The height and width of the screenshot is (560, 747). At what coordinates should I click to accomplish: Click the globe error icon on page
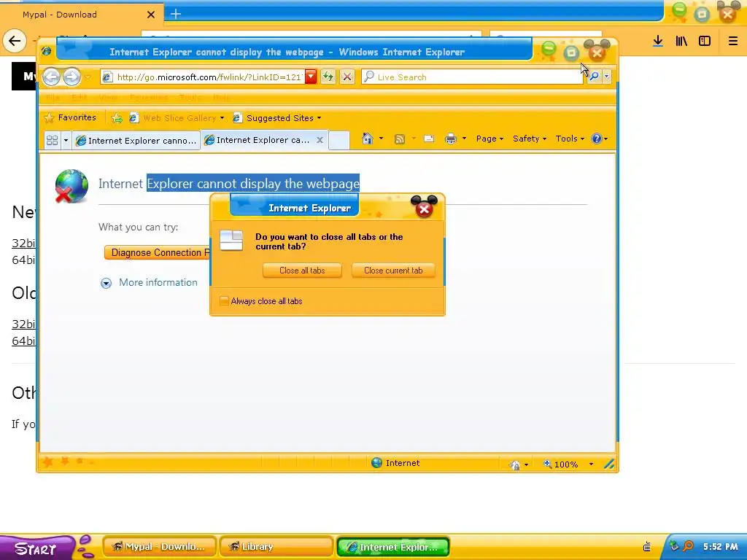coord(71,186)
